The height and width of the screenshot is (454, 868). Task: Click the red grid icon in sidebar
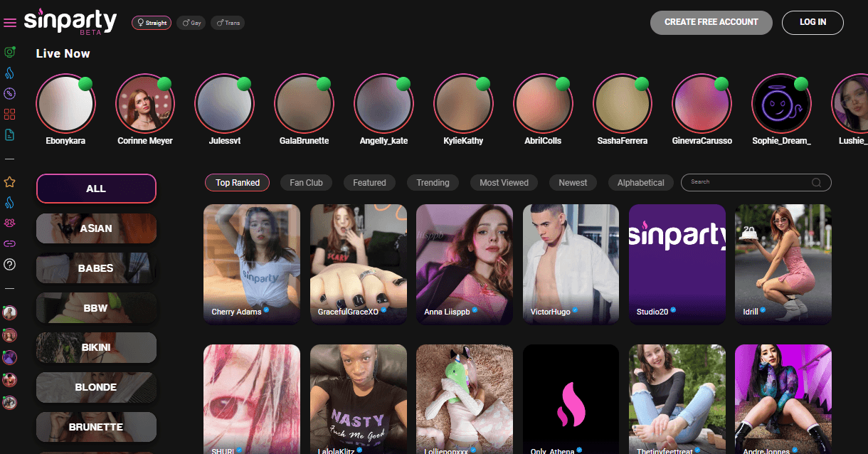pyautogui.click(x=10, y=114)
